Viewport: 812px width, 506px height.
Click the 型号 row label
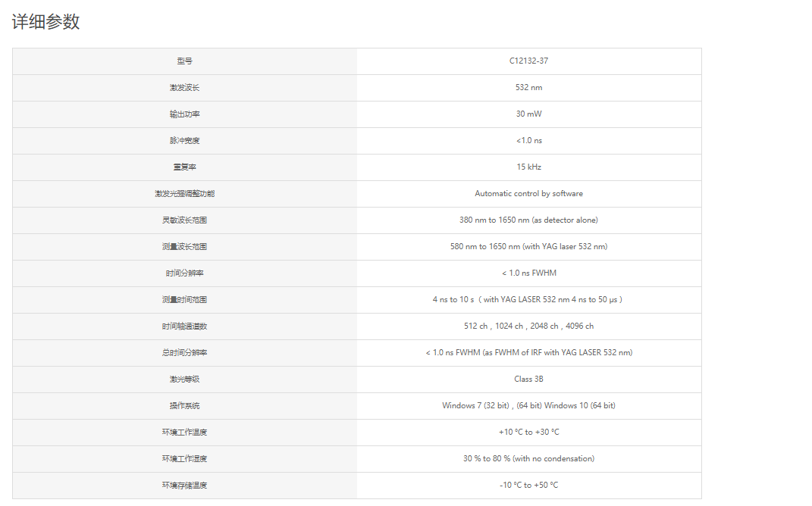184,61
